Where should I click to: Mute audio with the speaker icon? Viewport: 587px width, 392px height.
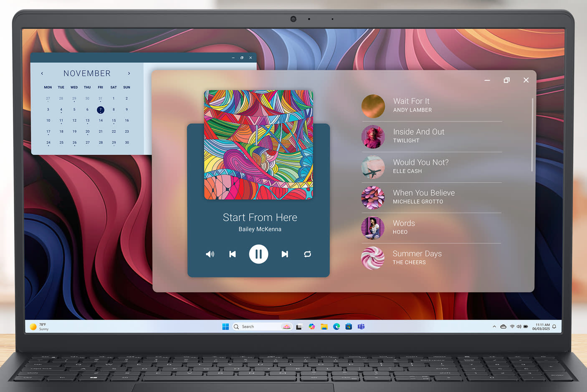pos(210,254)
